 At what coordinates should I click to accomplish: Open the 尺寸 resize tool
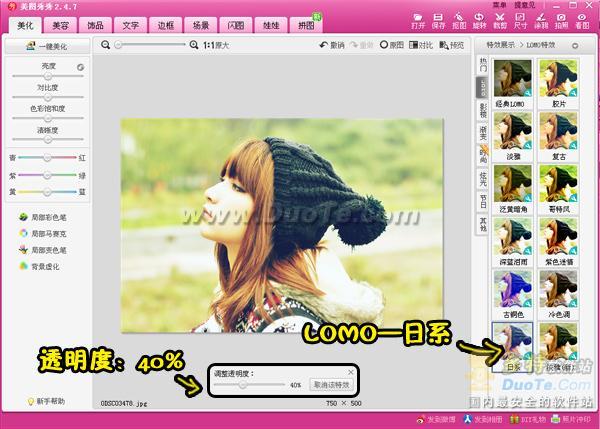tap(520, 21)
